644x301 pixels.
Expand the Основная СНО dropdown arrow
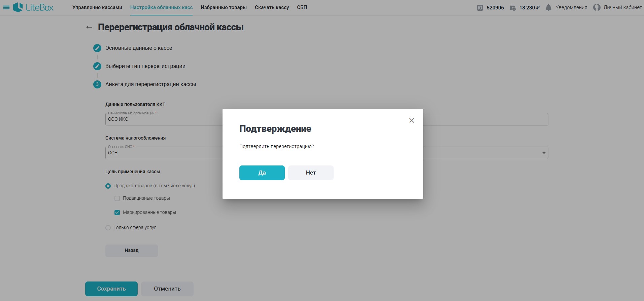(x=543, y=153)
